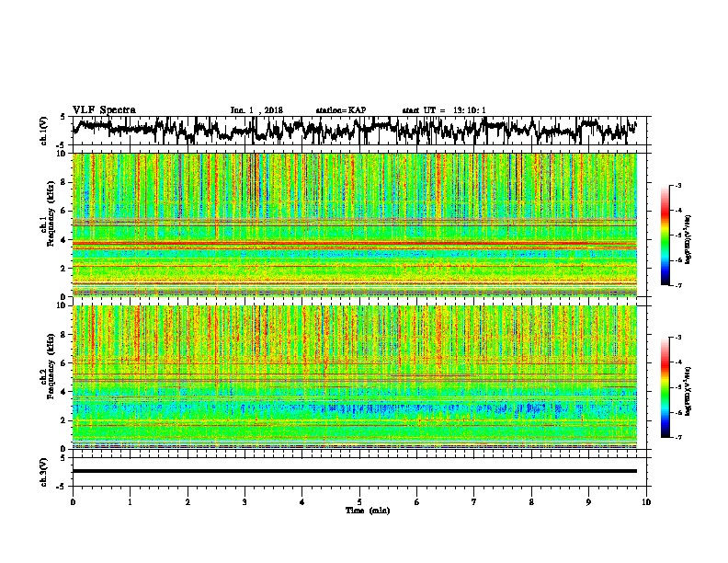The image size is (728, 563).
Task: Click the "VLF Spectra" plot title
Action: coord(104,110)
